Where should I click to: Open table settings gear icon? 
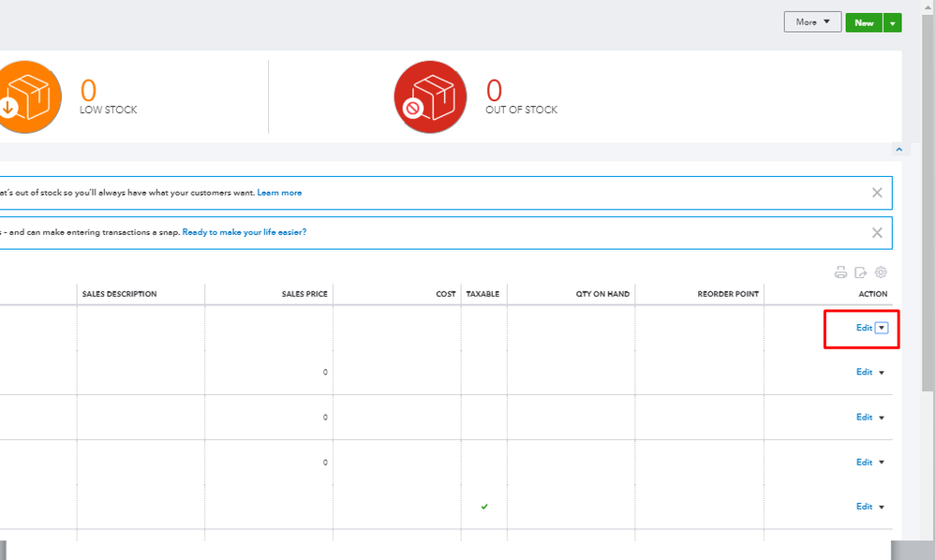coord(881,273)
